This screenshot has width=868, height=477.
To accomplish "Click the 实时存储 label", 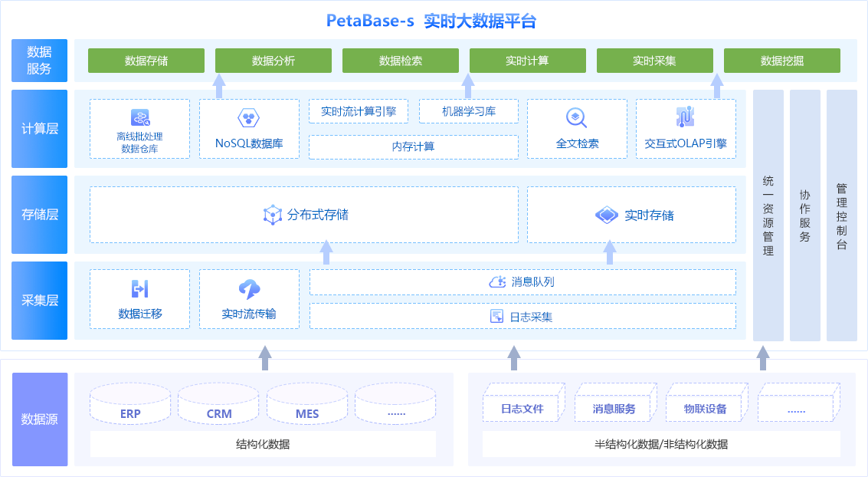I will pyautogui.click(x=650, y=215).
